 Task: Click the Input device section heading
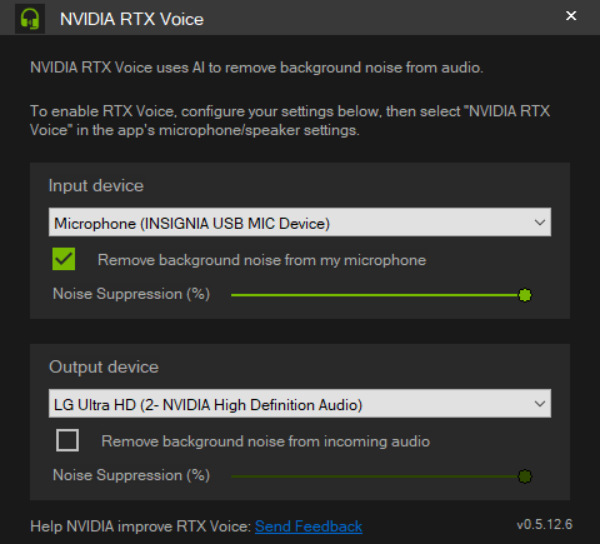pyautogui.click(x=96, y=186)
